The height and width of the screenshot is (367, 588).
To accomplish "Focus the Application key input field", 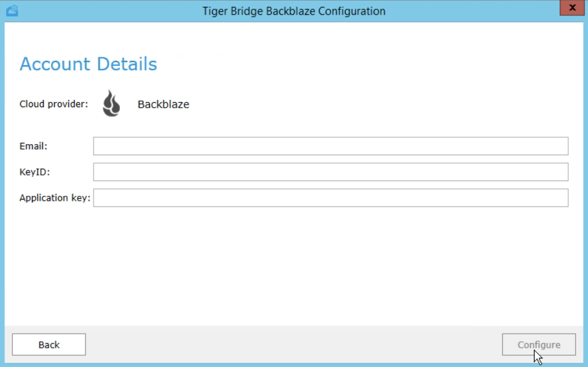I will tap(331, 198).
